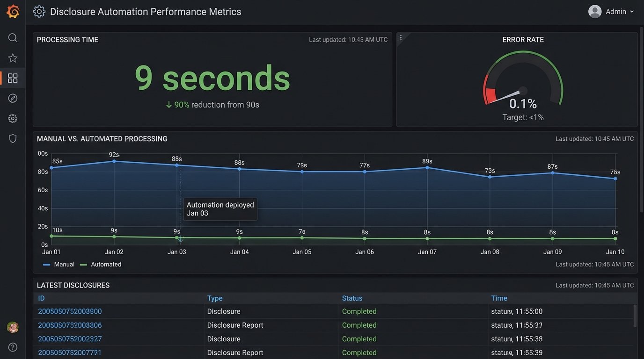The height and width of the screenshot is (359, 644).
Task: Open the Processing Time panel title menu
Action: pyautogui.click(x=67, y=39)
